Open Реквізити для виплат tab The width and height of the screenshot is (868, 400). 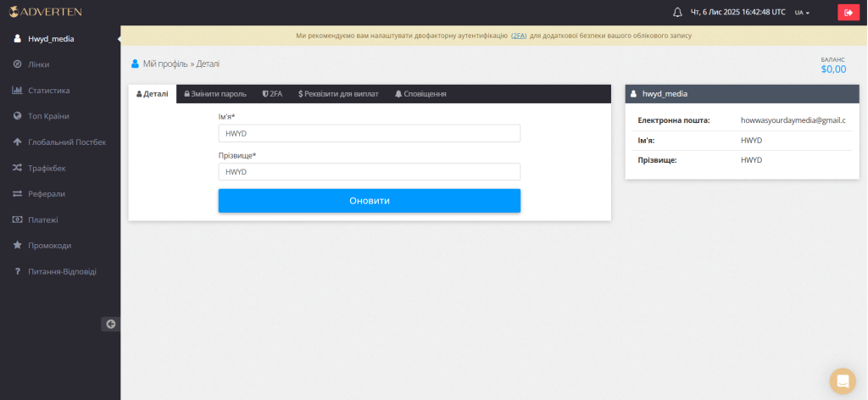[x=338, y=94]
